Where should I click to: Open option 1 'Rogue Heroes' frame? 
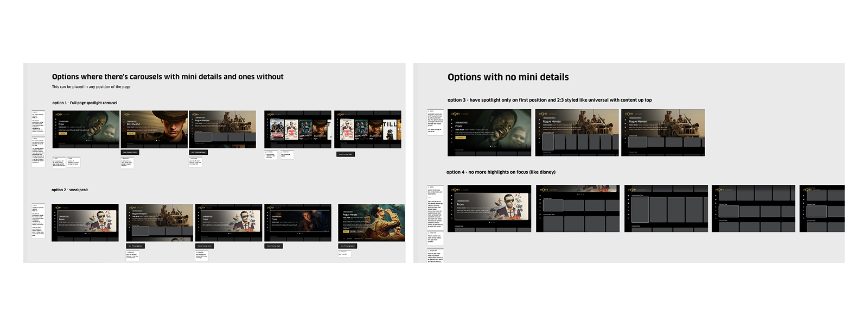point(222,129)
